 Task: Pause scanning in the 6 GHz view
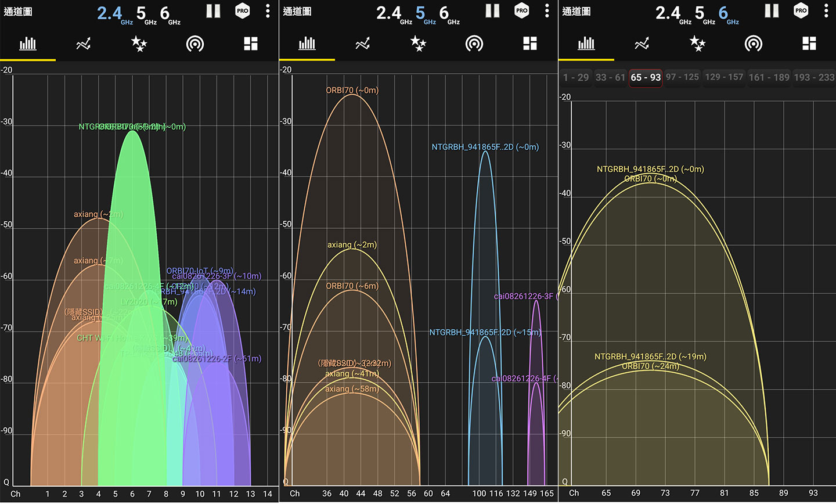coord(772,11)
